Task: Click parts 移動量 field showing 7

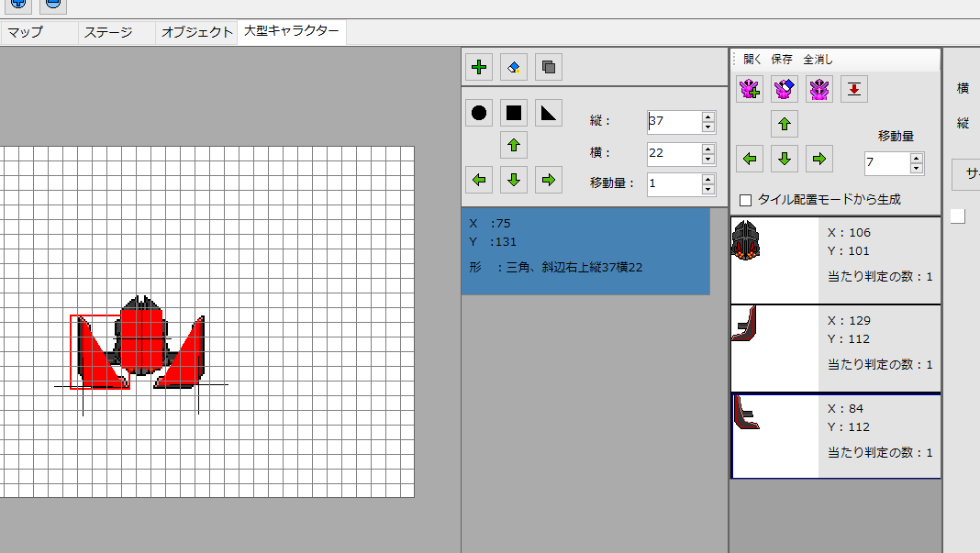Action: (x=887, y=163)
